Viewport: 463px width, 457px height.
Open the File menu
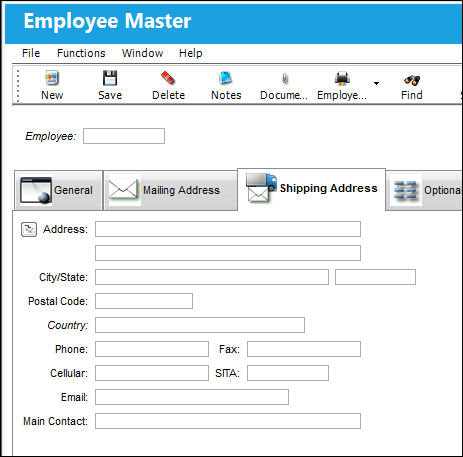click(x=31, y=53)
